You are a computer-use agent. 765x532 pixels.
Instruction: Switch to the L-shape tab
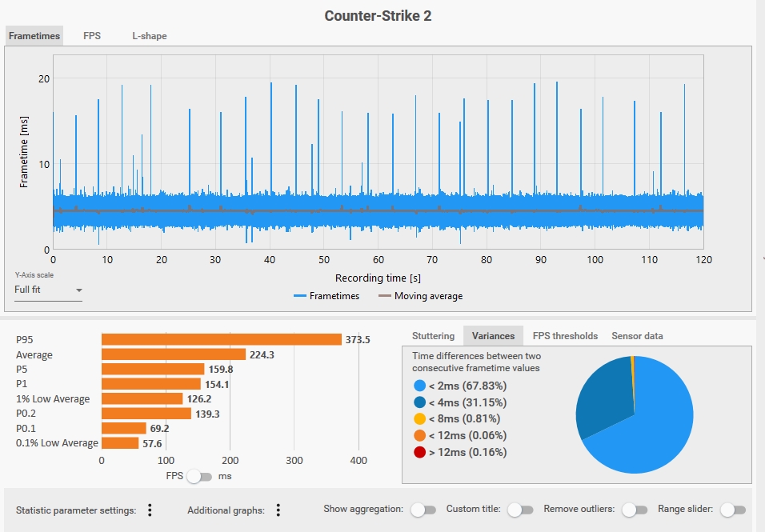coord(150,36)
